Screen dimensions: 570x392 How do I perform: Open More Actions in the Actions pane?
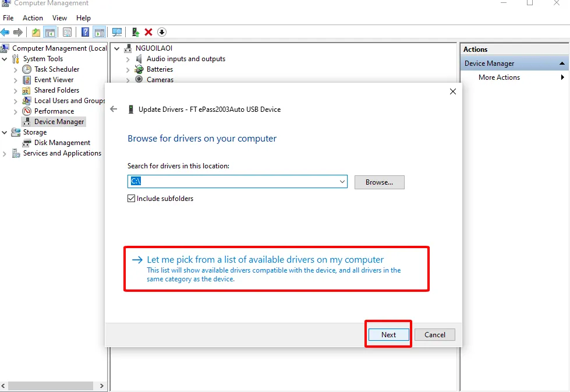click(499, 77)
